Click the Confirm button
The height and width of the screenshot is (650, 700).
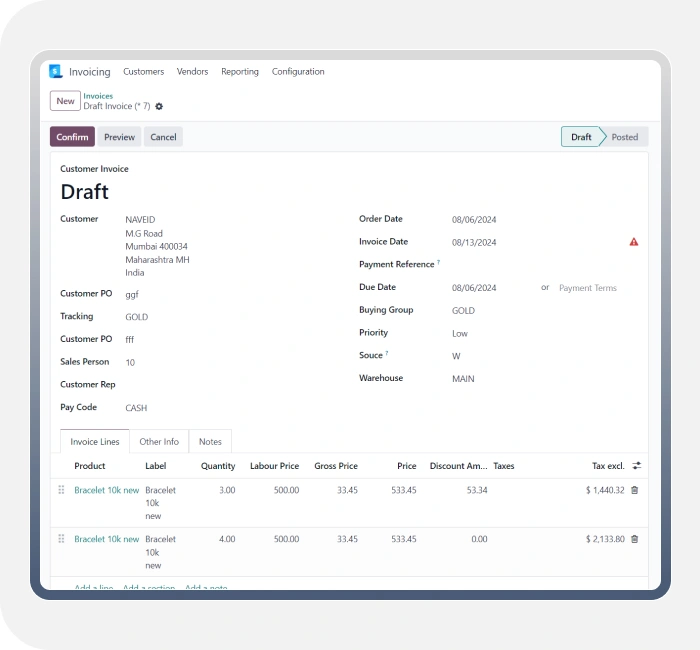point(72,137)
